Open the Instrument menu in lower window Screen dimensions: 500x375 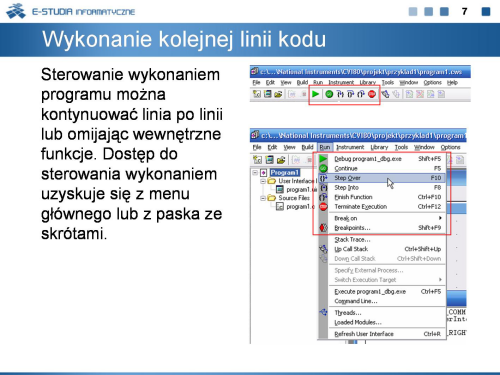coord(350,147)
